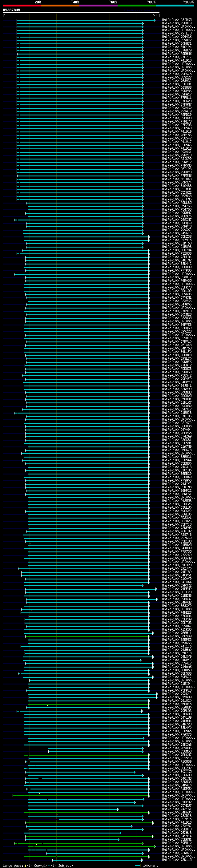Select the UniRef100_Q9FLQ3 label

[177, 711]
